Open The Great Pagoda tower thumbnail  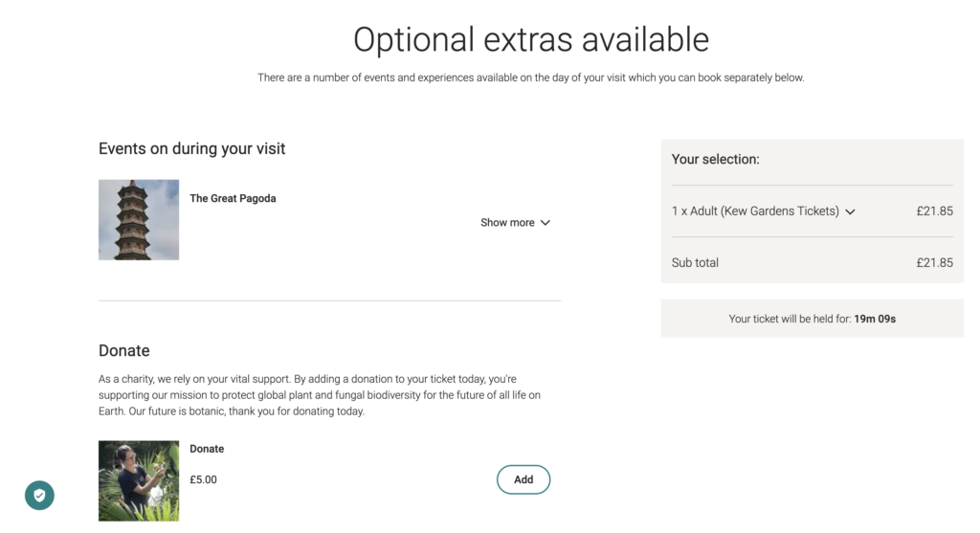pos(139,220)
